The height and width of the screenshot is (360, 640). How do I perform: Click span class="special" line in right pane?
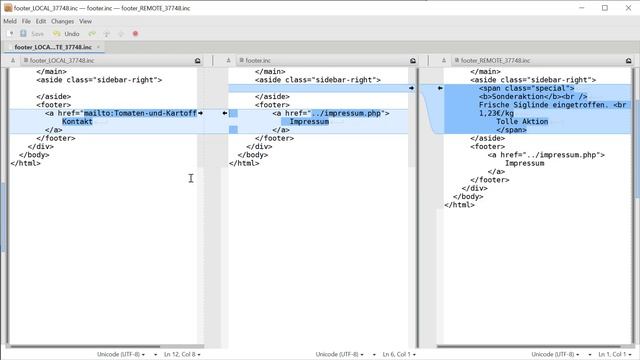[527, 88]
